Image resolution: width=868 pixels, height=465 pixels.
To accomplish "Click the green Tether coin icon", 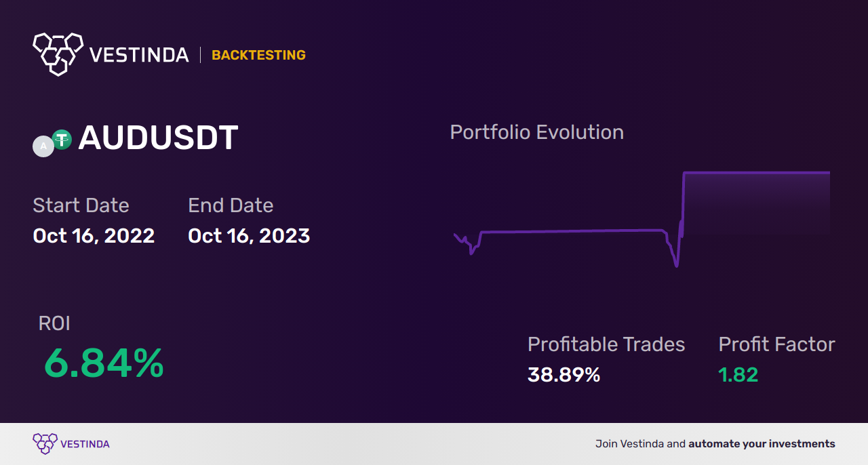I will (x=62, y=140).
